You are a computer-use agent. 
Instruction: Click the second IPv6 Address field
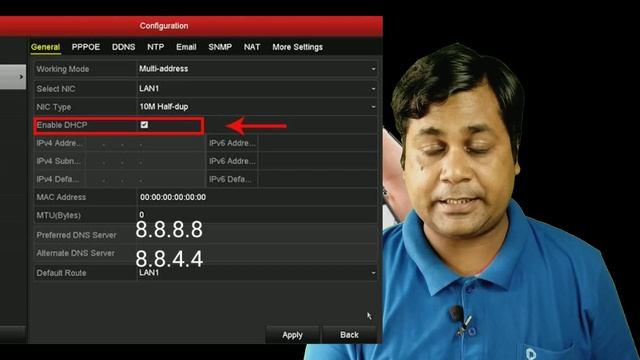tap(318, 161)
